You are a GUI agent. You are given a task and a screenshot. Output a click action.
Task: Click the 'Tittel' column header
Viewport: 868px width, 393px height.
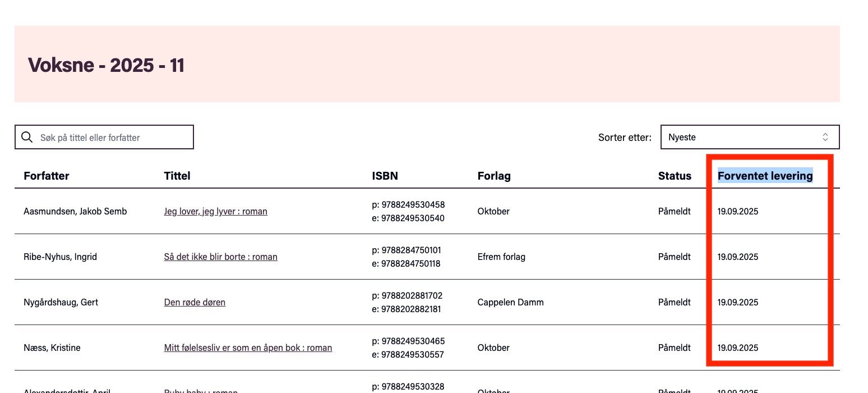click(x=177, y=176)
